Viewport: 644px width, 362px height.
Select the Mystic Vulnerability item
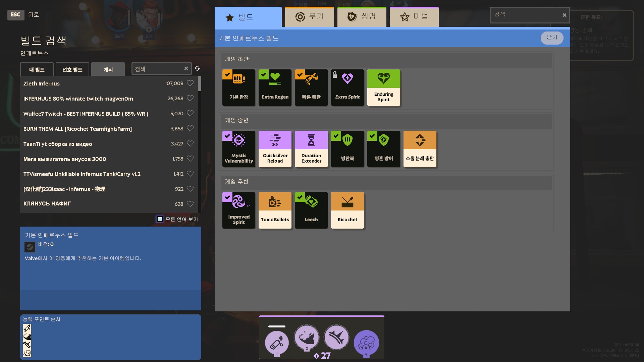239,149
